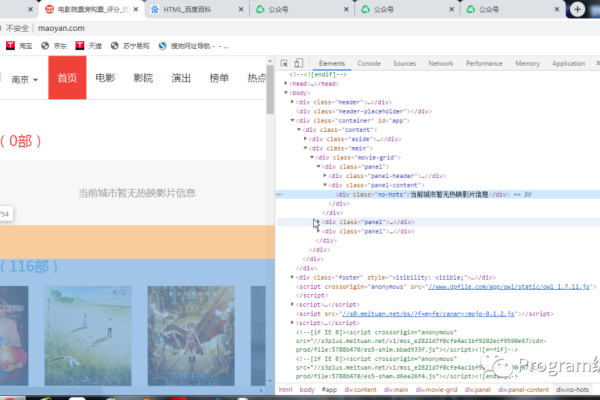Click the div.content breadcrumb
Viewport: 600px width, 400px height.
(x=360, y=390)
